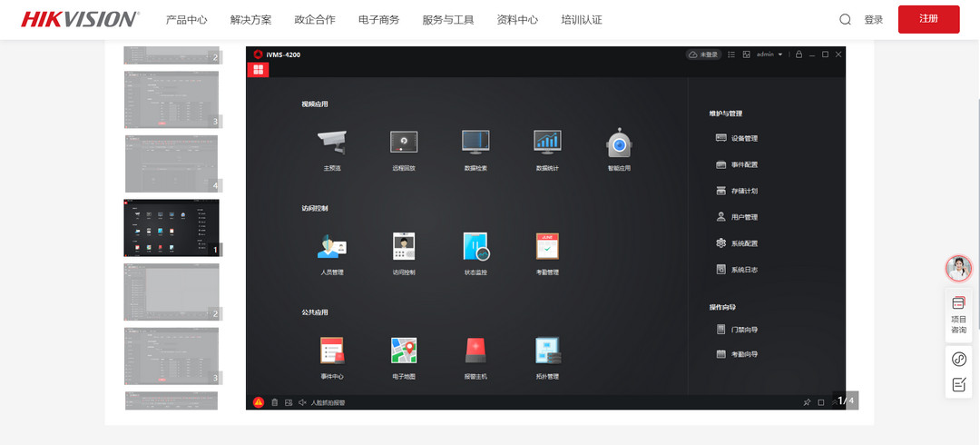The image size is (980, 445).
Task: Open the 人员管理 person management icon
Action: (332, 247)
